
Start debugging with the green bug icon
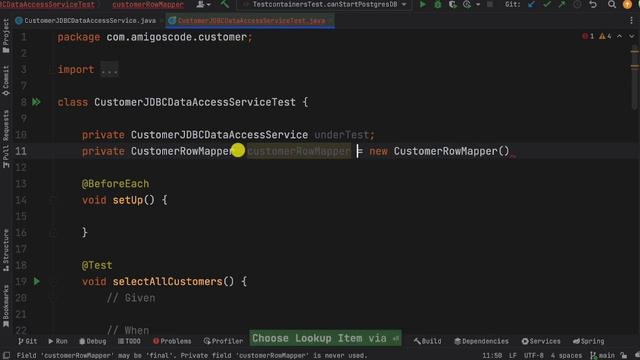pos(438,4)
